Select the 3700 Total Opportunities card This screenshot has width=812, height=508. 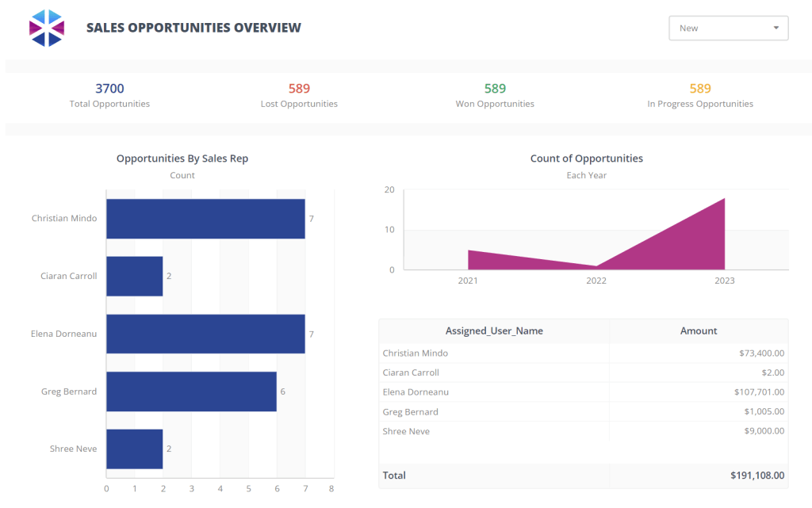(109, 95)
